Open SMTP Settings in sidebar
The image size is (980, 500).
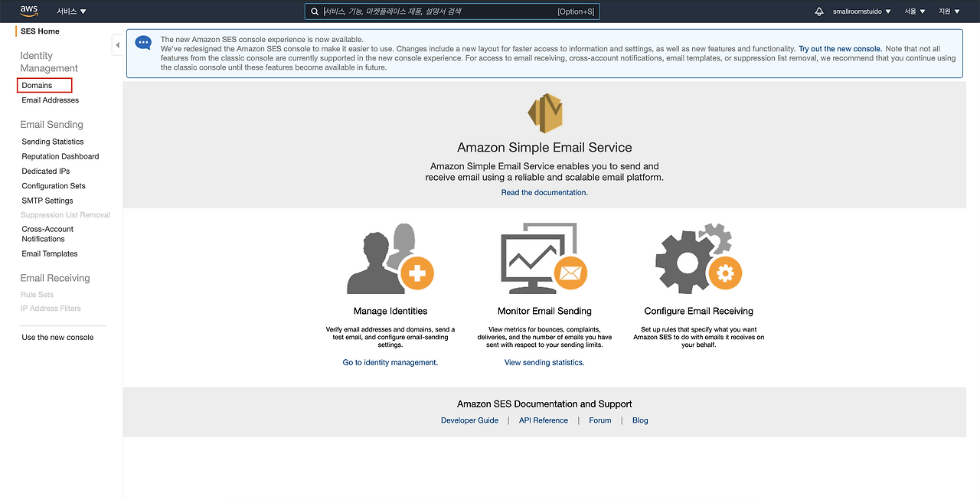coord(47,201)
